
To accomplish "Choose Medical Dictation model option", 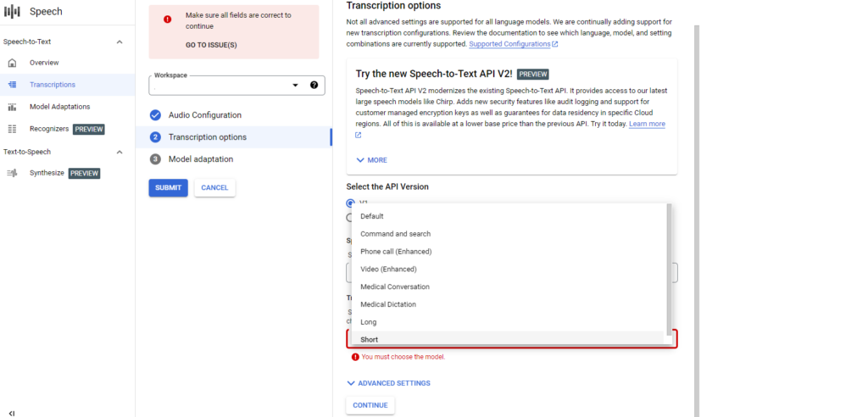I will 509,304.
